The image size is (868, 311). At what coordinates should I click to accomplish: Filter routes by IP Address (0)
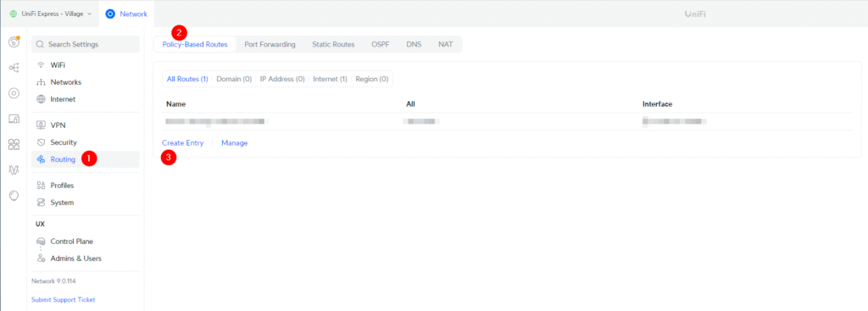coord(282,79)
